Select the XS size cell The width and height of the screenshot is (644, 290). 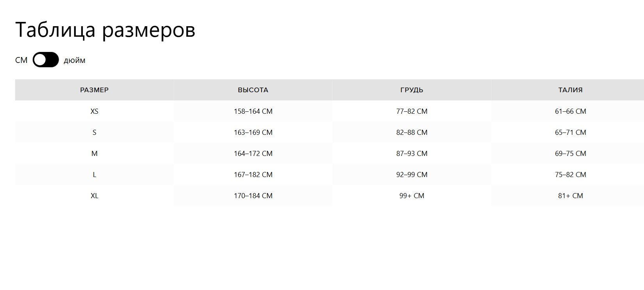94,111
